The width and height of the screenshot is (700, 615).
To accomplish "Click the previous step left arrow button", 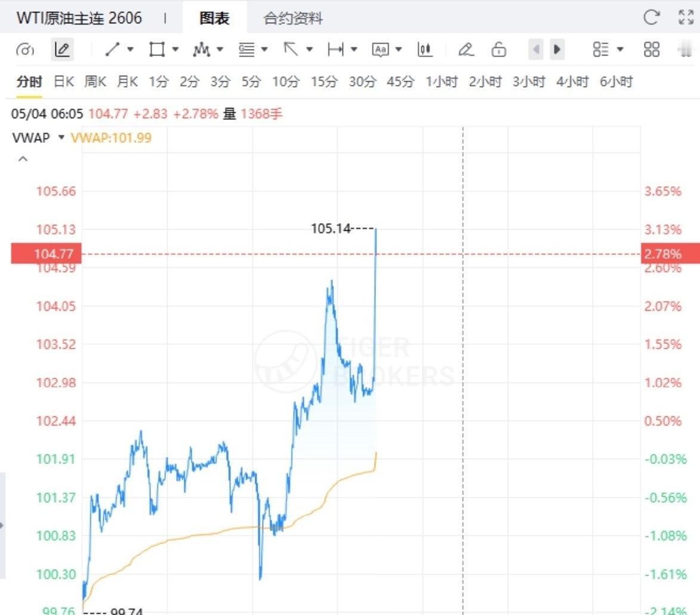I will (536, 49).
